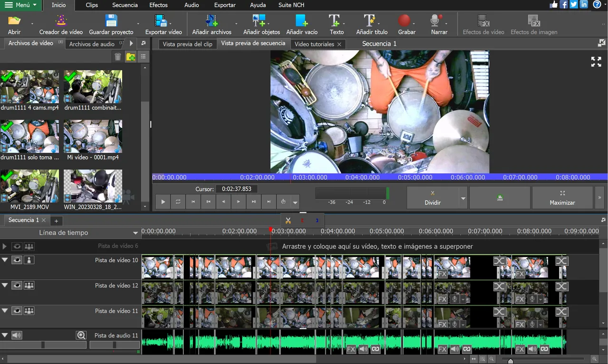The height and width of the screenshot is (364, 608).
Task: Click the Exportar vídeo icon
Action: (x=161, y=20)
